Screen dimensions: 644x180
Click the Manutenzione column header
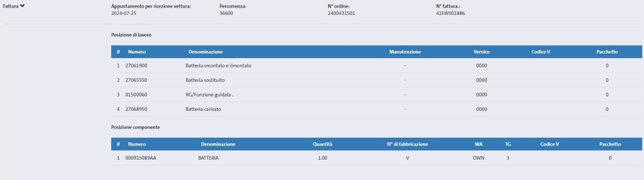[405, 52]
